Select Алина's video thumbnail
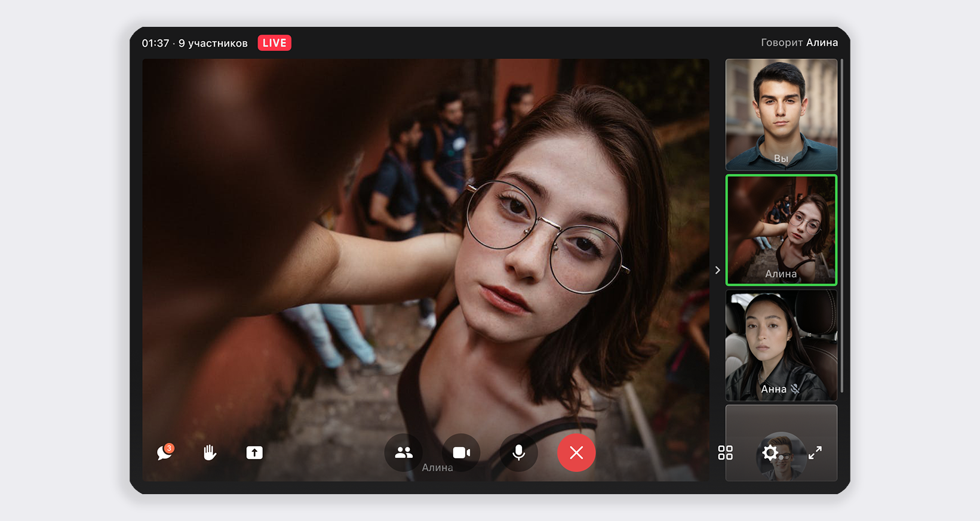 (x=781, y=230)
